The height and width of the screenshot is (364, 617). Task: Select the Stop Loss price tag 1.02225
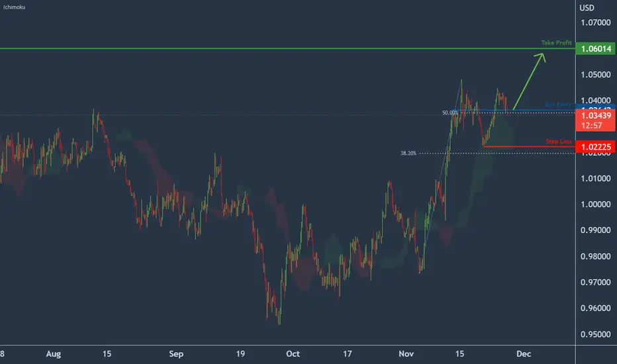pos(596,147)
